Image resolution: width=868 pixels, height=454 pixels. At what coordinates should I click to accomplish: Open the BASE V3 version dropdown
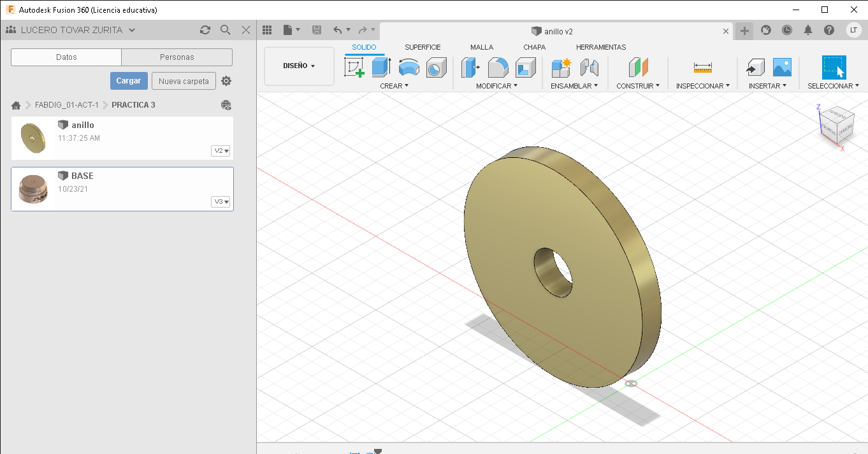(x=221, y=202)
